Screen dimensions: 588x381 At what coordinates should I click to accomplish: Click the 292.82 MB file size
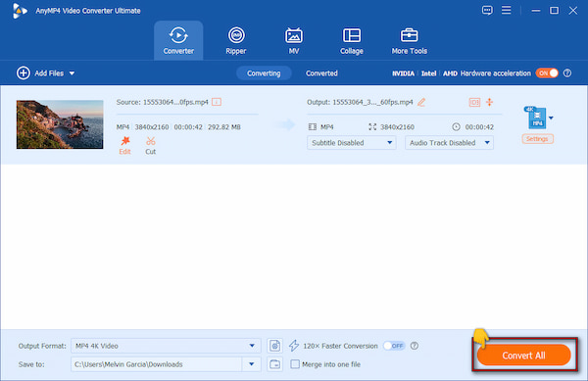point(223,127)
